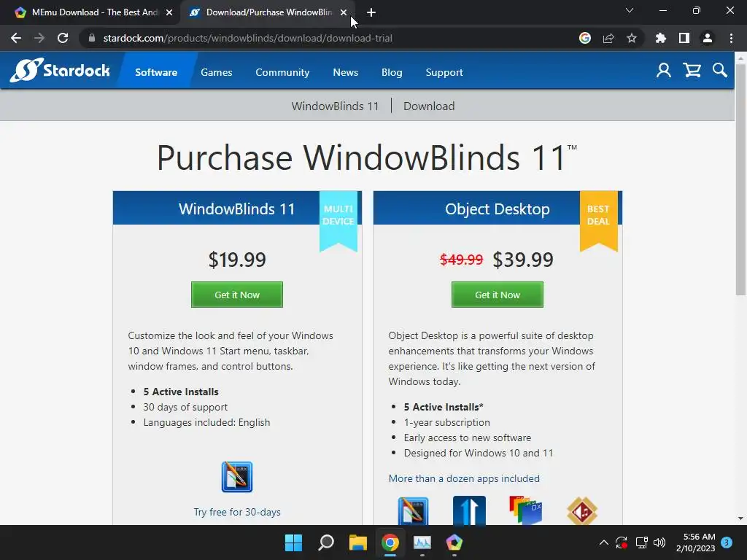This screenshot has height=560, width=747.
Task: Open the shopping cart icon
Action: click(692, 71)
